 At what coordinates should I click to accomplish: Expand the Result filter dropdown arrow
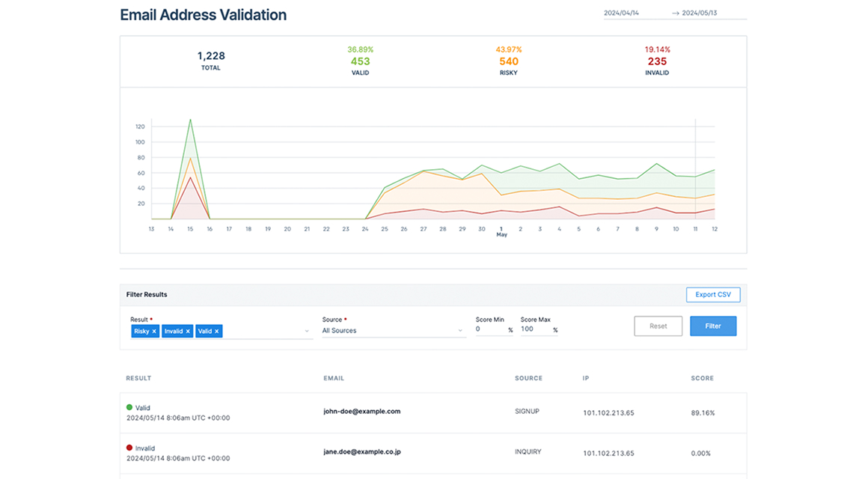point(307,331)
